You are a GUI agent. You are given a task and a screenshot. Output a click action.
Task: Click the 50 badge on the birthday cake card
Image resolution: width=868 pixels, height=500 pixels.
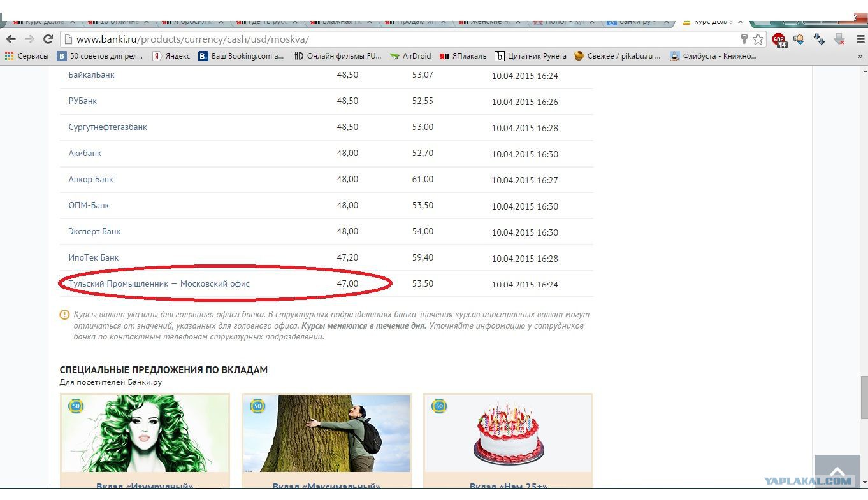pyautogui.click(x=439, y=406)
